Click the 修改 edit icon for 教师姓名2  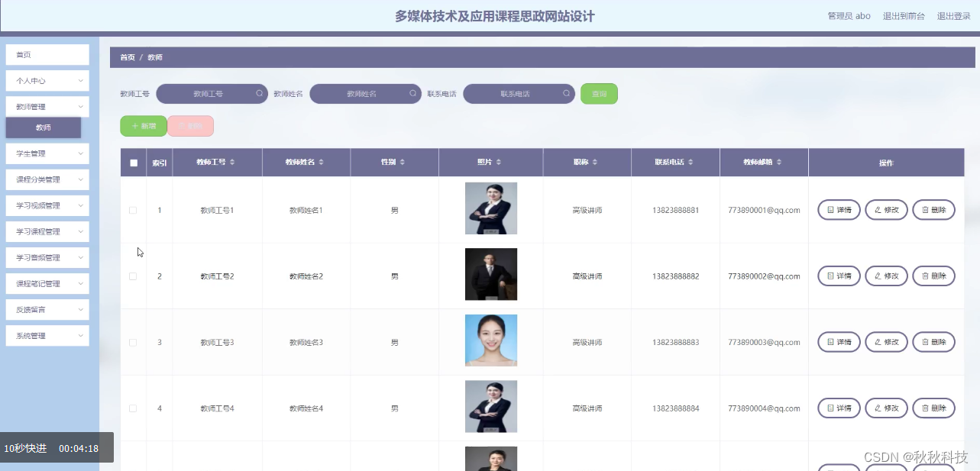coord(878,276)
